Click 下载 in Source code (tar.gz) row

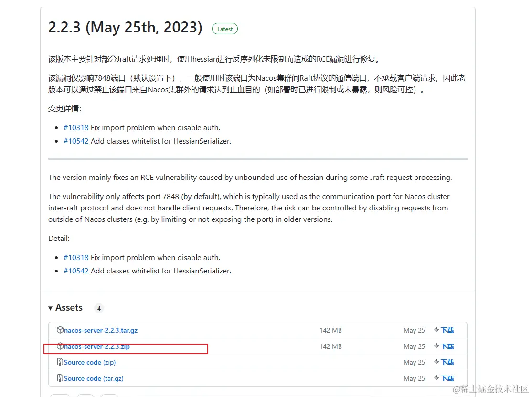[447, 378]
